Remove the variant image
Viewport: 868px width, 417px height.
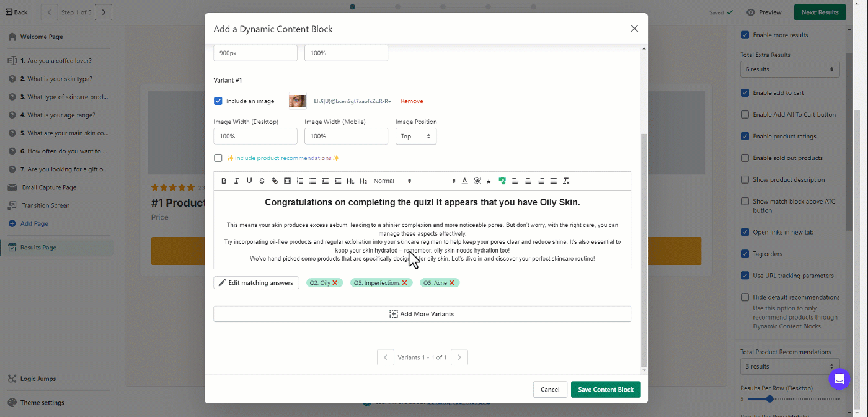412,101
